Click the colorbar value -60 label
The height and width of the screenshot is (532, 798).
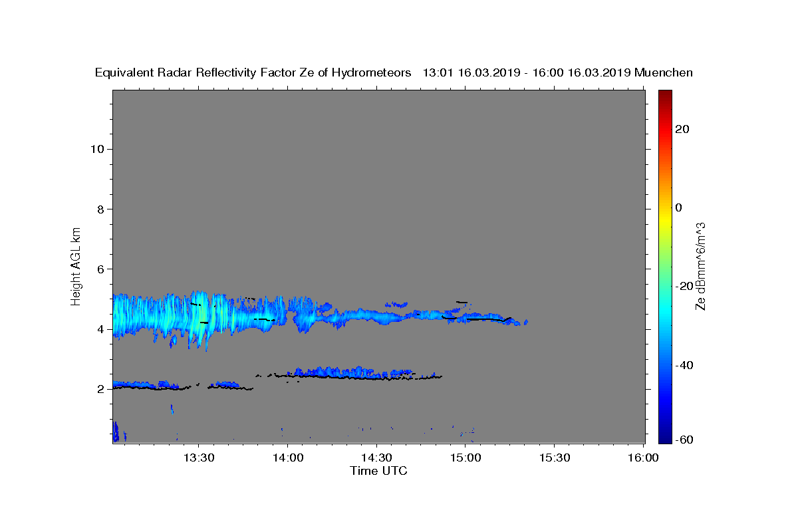(684, 440)
